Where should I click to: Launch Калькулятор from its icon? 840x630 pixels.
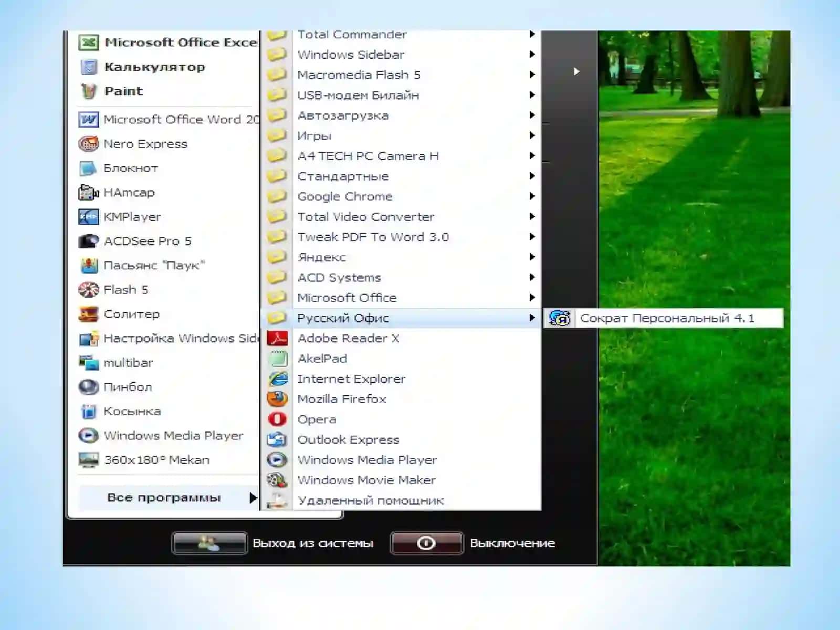[x=89, y=67]
